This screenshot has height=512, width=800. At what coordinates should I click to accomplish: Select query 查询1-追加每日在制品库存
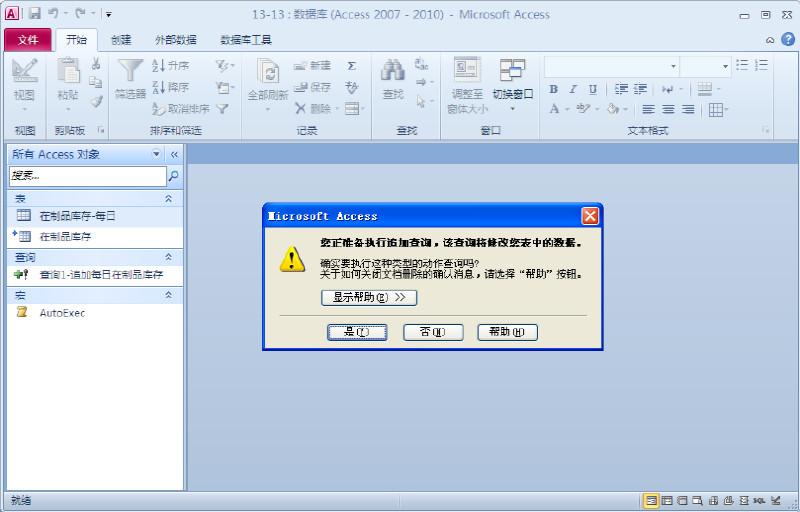click(95, 275)
